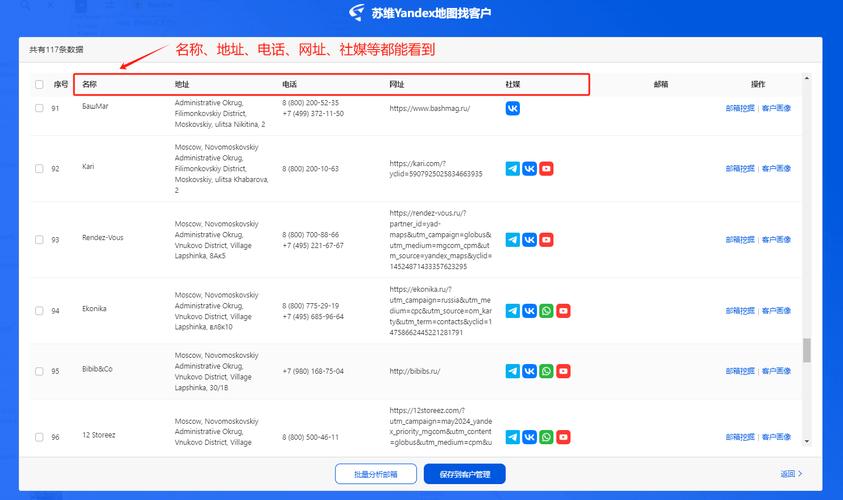Click the https://www.bashmag.ru/ URL
This screenshot has height=500, width=843.
point(430,109)
